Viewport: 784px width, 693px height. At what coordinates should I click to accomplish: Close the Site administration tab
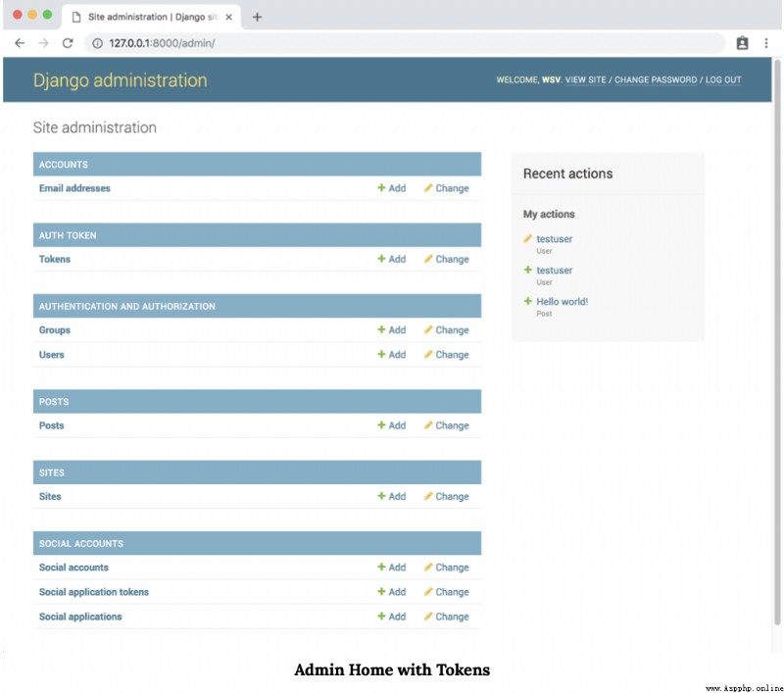tap(228, 17)
